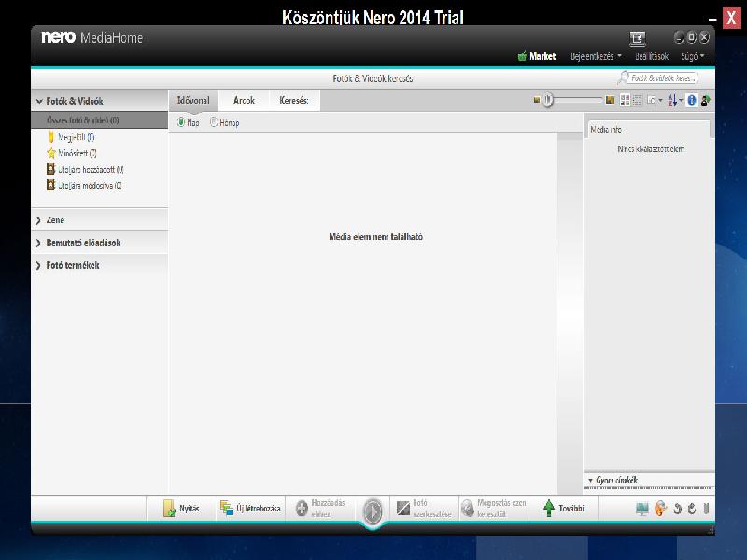Select Utoljára hozzáadott list item
Image resolution: width=747 pixels, height=560 pixels.
tap(91, 169)
